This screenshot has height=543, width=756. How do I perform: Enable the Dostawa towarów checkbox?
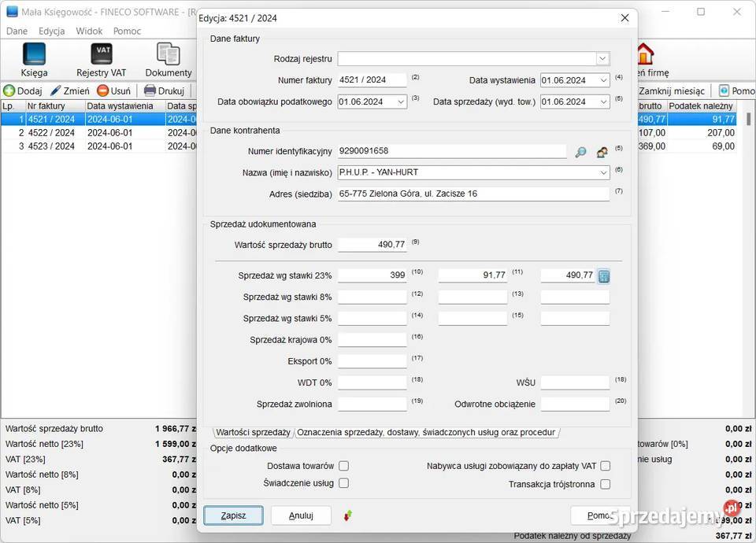pos(343,466)
